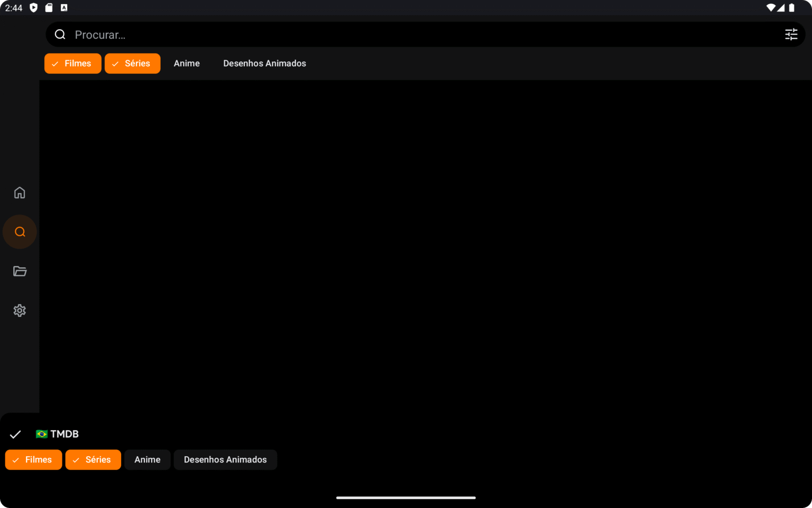The image size is (812, 508).
Task: Open search filter options icon
Action: (791, 34)
